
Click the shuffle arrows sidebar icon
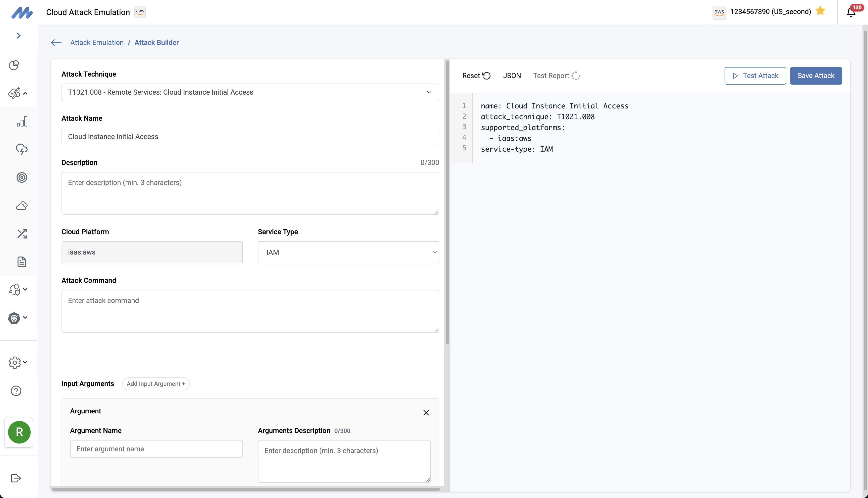pos(22,234)
